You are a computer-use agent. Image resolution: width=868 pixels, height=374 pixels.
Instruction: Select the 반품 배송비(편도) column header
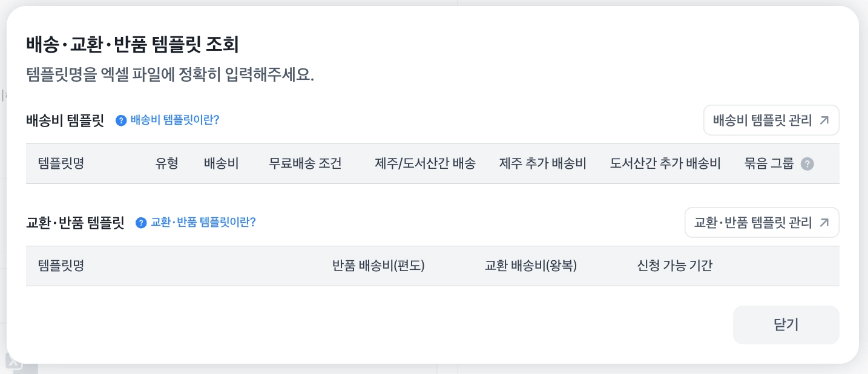click(x=378, y=266)
